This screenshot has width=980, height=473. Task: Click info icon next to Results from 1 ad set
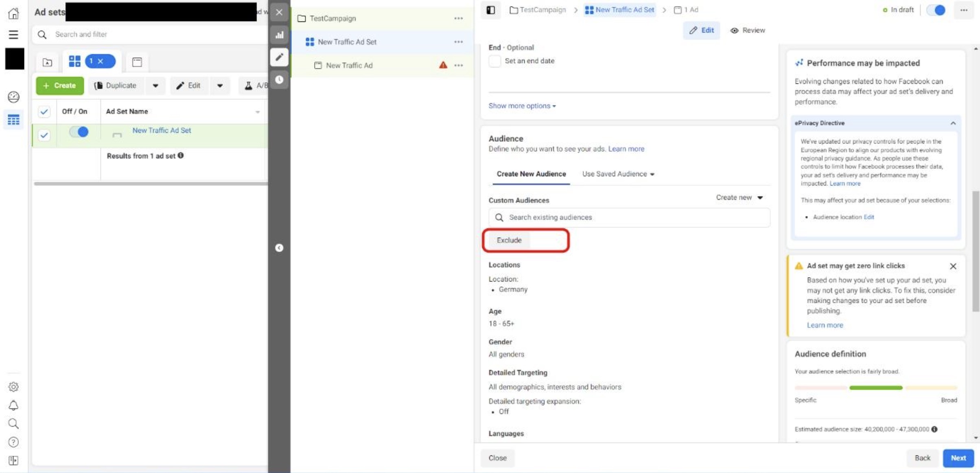181,155
